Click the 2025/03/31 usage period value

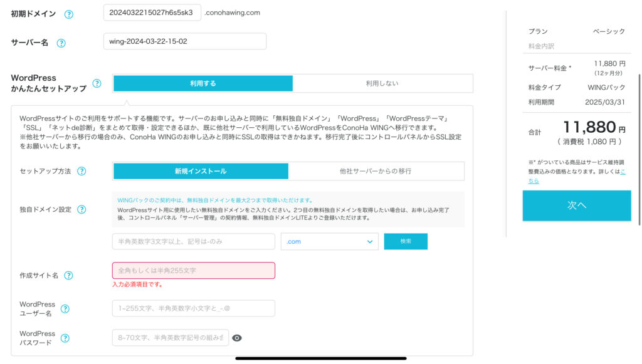pyautogui.click(x=605, y=102)
